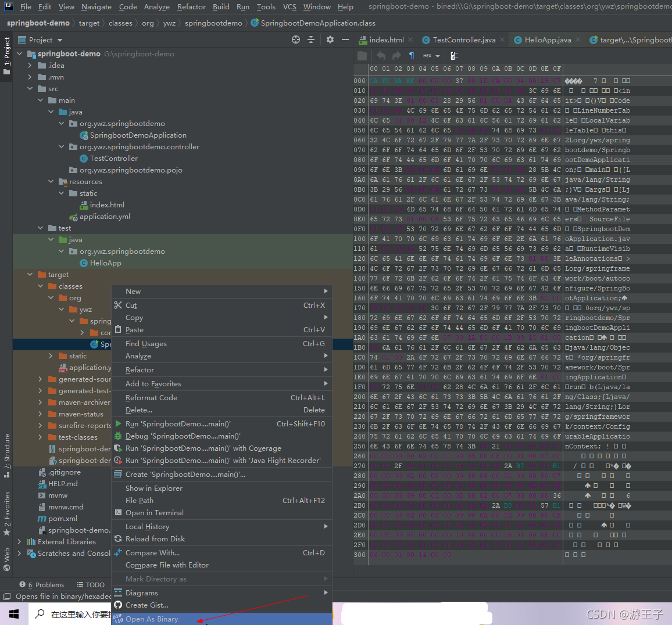
Task: Close the HelloApp.java editor tab
Action: (578, 39)
